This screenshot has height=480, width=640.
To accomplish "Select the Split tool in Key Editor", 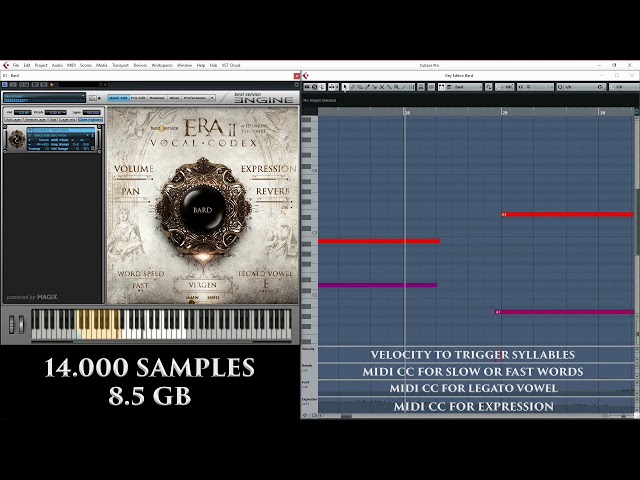I will point(375,87).
